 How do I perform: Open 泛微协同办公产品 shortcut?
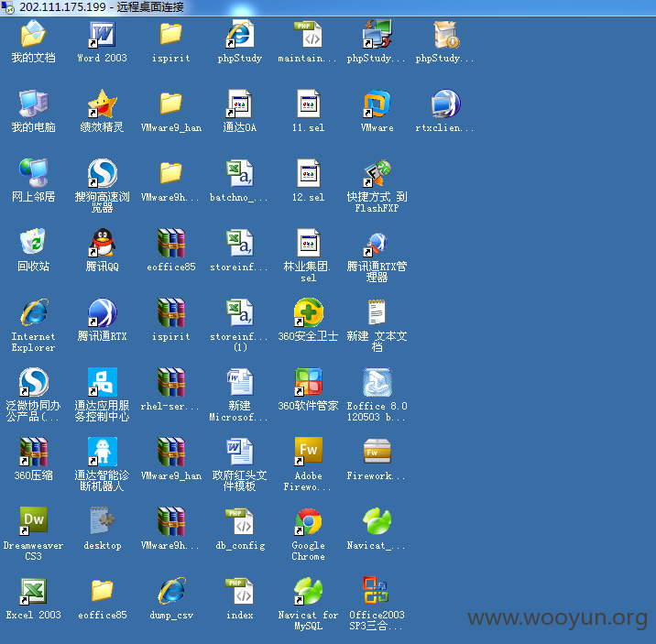(x=33, y=381)
